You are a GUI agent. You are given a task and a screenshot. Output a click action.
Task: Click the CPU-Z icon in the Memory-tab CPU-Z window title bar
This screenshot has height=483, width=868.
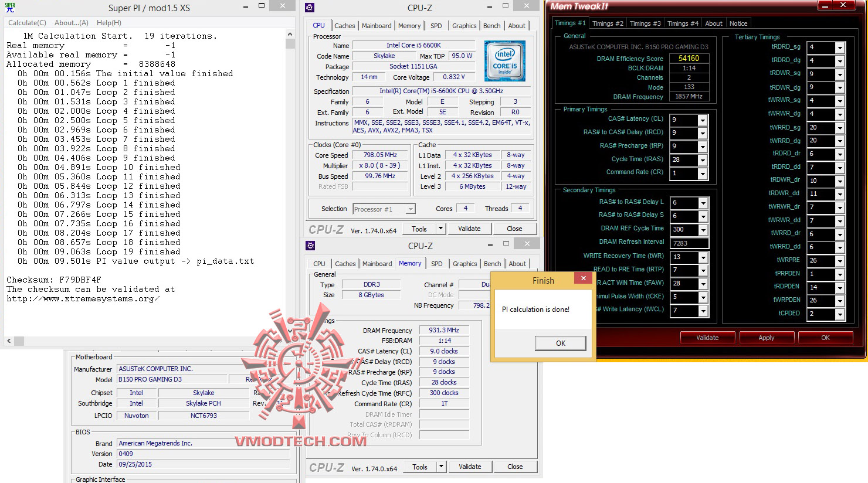pos(310,246)
